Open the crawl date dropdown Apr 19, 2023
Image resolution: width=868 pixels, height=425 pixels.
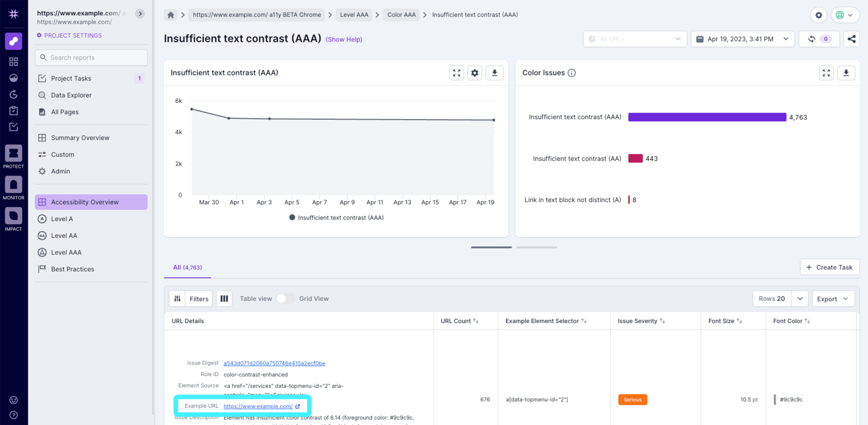(743, 39)
